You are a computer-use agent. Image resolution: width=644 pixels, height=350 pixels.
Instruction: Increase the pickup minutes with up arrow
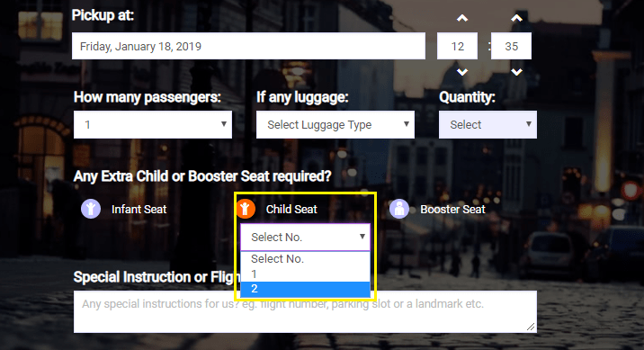[x=516, y=19]
